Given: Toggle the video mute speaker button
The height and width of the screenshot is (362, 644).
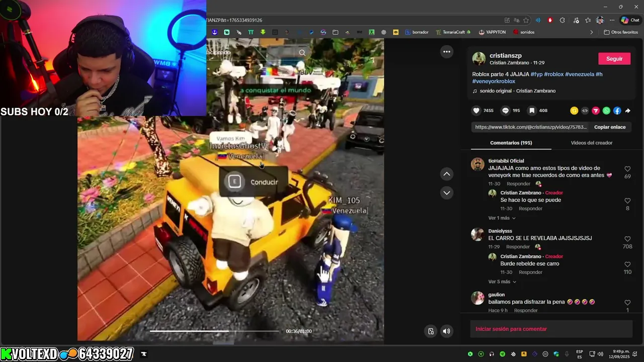Looking at the screenshot, I should [446, 331].
